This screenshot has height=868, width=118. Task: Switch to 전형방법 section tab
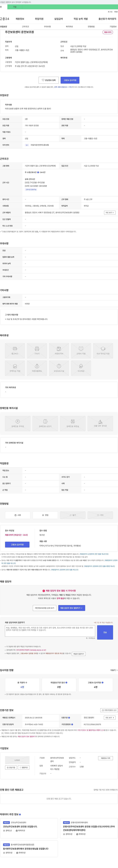click(91, 27)
